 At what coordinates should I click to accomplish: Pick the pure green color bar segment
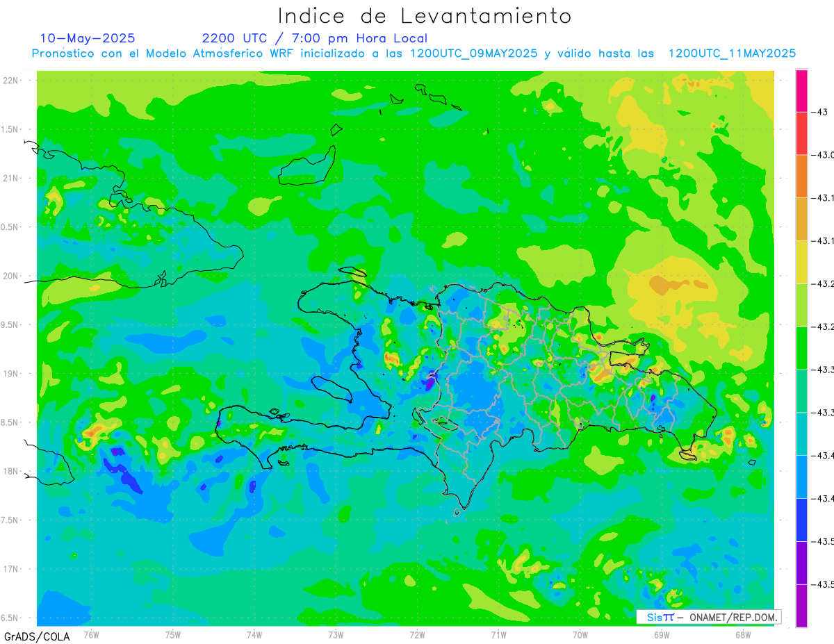[801, 348]
